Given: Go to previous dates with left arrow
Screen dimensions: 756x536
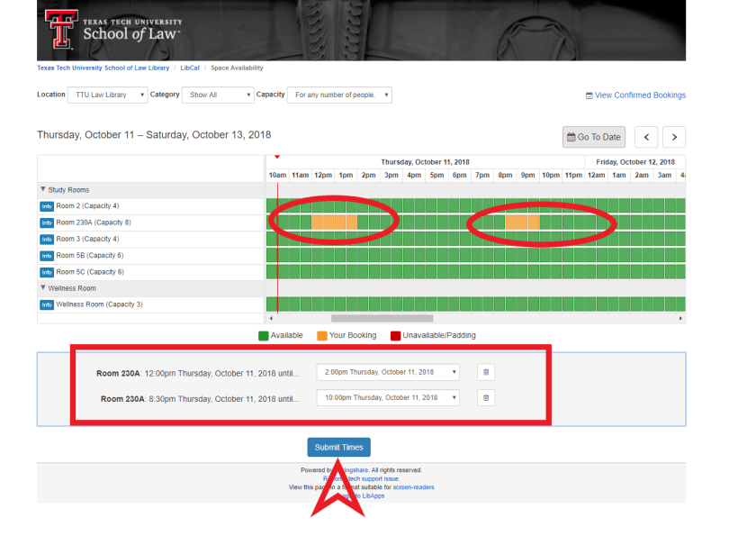Looking at the screenshot, I should pos(646,137).
